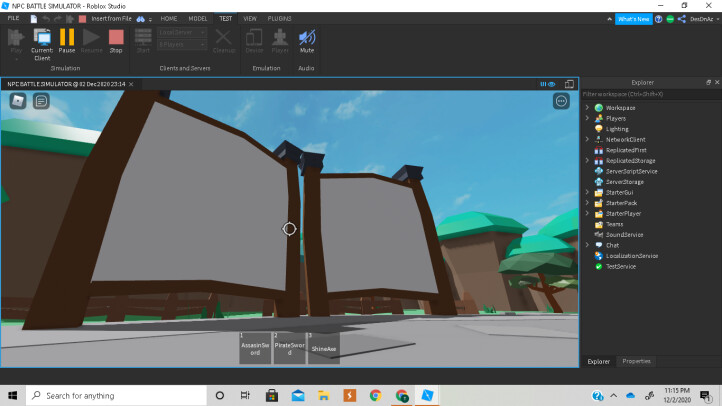Click the viewport split window icon
722x406 pixels.
pyautogui.click(x=569, y=84)
